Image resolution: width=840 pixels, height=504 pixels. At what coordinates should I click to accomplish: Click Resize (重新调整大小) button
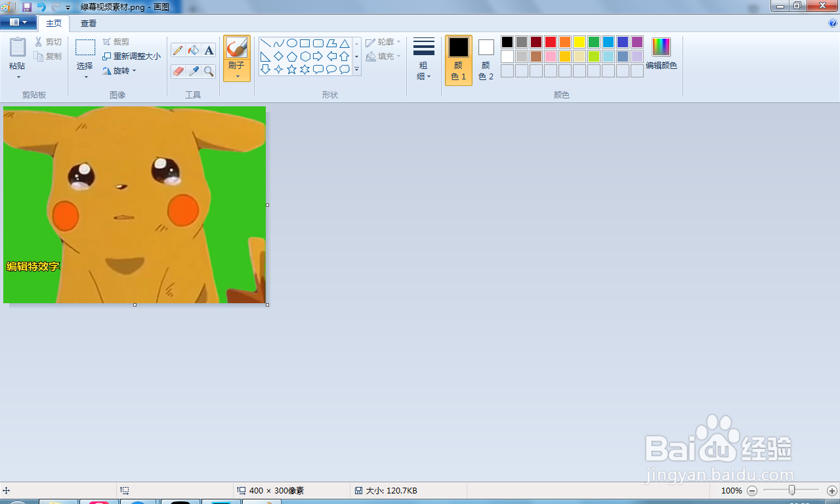[x=131, y=56]
